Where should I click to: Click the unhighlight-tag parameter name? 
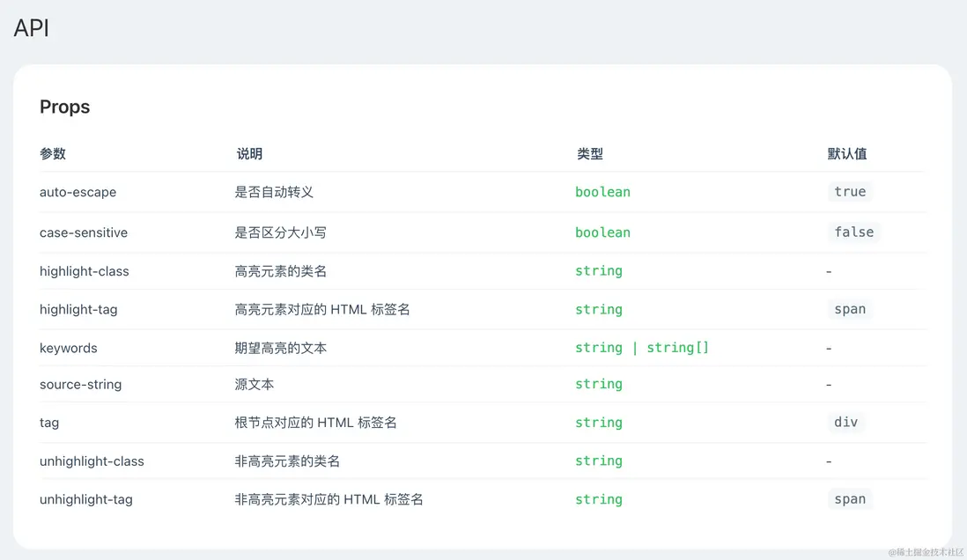click(x=86, y=499)
